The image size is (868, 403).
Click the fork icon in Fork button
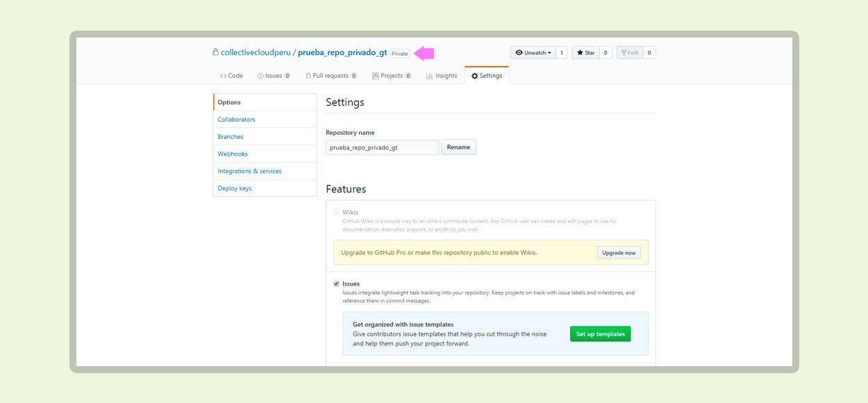click(624, 53)
